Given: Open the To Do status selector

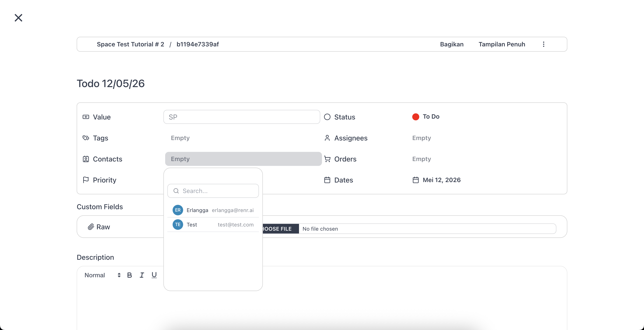Looking at the screenshot, I should pyautogui.click(x=426, y=117).
